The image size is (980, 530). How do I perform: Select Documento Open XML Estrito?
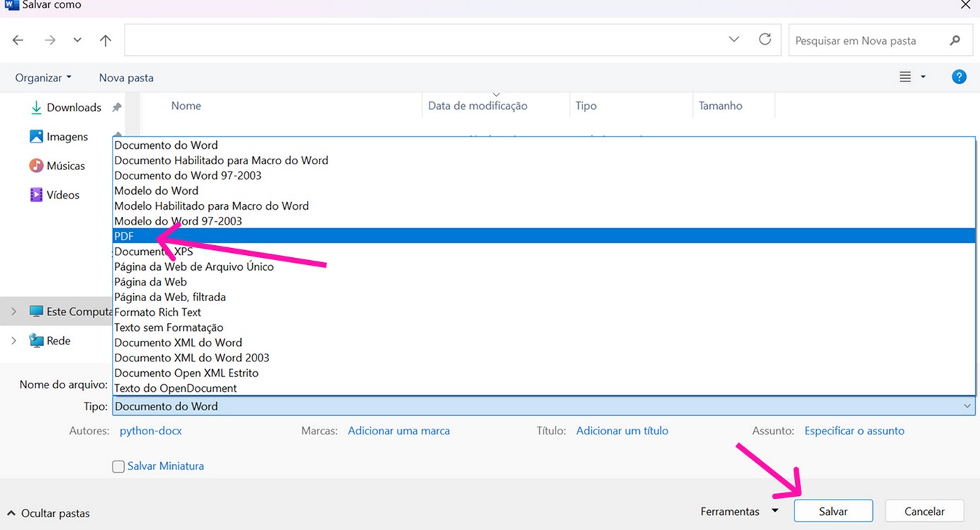543,373
